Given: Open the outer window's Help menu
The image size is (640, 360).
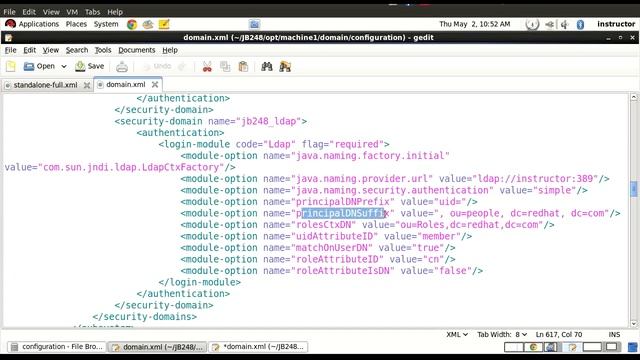Looking at the screenshot, I should (x=115, y=12).
